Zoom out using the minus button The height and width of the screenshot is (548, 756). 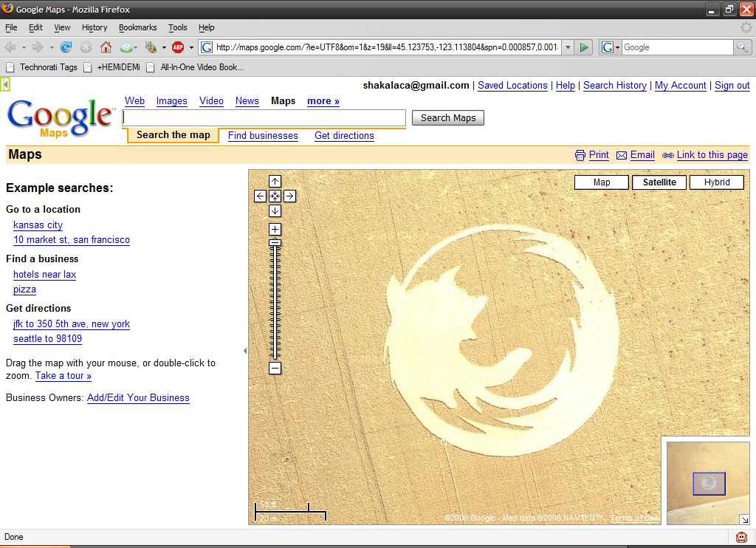tap(275, 368)
